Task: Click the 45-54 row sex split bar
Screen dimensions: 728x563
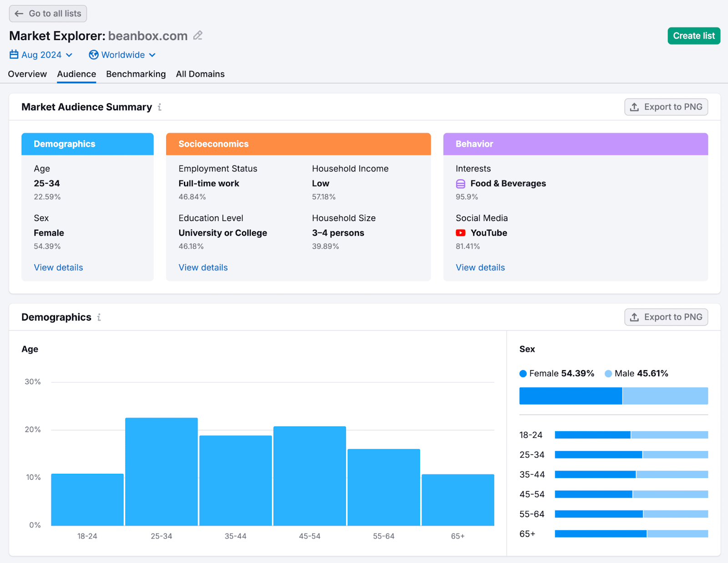Action: coord(632,494)
